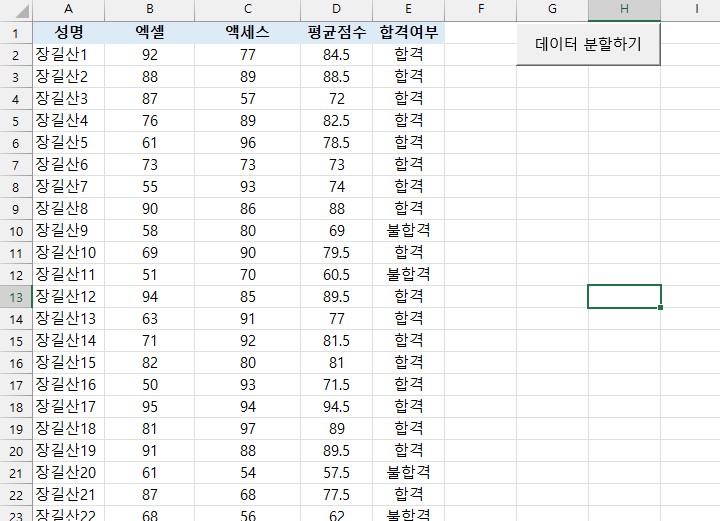Click the 합격여부 header cell
This screenshot has width=720, height=521.
coord(408,33)
